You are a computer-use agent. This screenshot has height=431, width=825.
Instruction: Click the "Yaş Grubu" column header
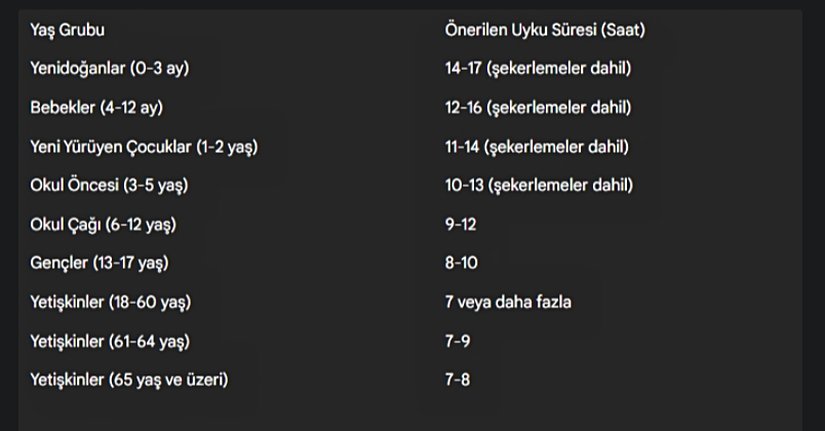pyautogui.click(x=68, y=30)
